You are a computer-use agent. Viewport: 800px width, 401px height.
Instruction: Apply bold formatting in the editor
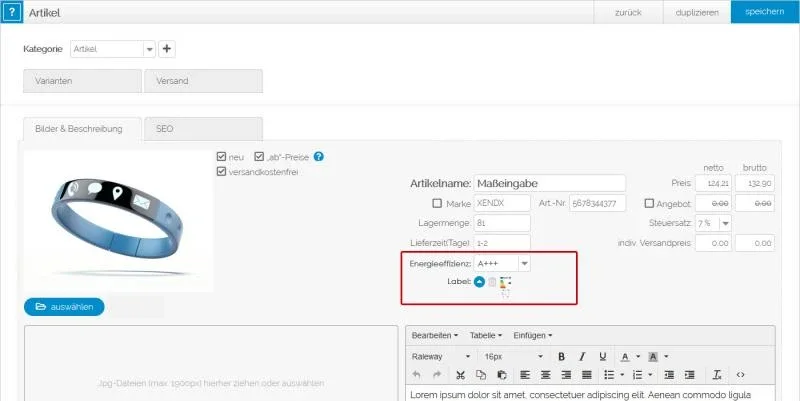tap(561, 356)
